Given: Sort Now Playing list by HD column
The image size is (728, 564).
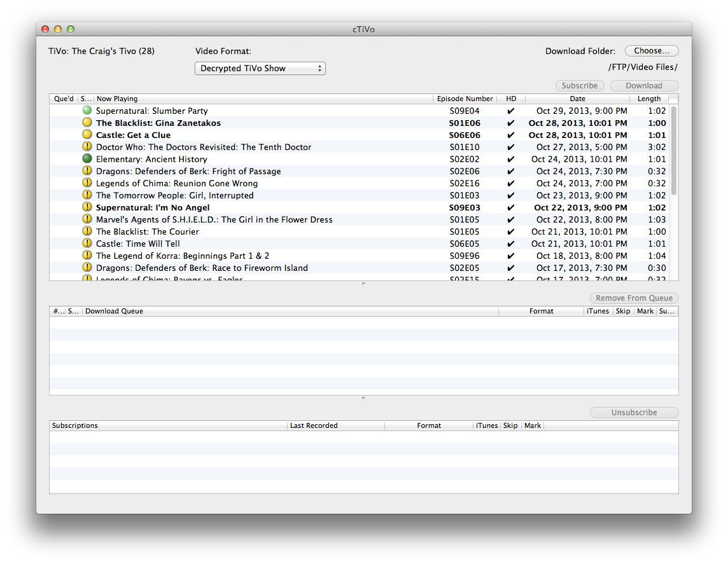Looking at the screenshot, I should (x=511, y=99).
